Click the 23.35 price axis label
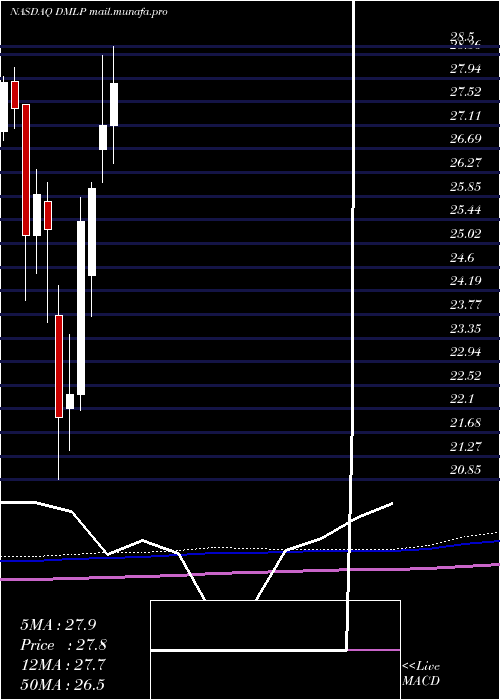This screenshot has width=500, height=700. pyautogui.click(x=465, y=328)
